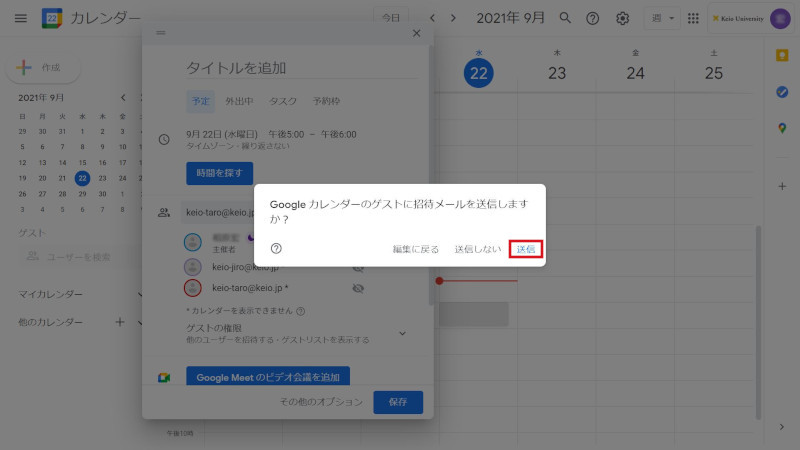
Task: Click the help icon in invitation dialog
Action: (x=277, y=249)
